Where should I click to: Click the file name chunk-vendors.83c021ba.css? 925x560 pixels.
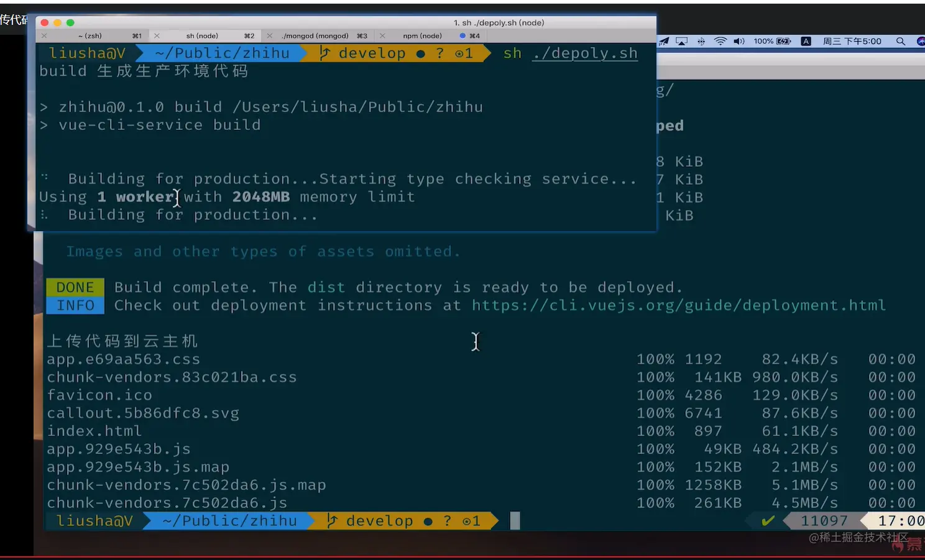172,377
